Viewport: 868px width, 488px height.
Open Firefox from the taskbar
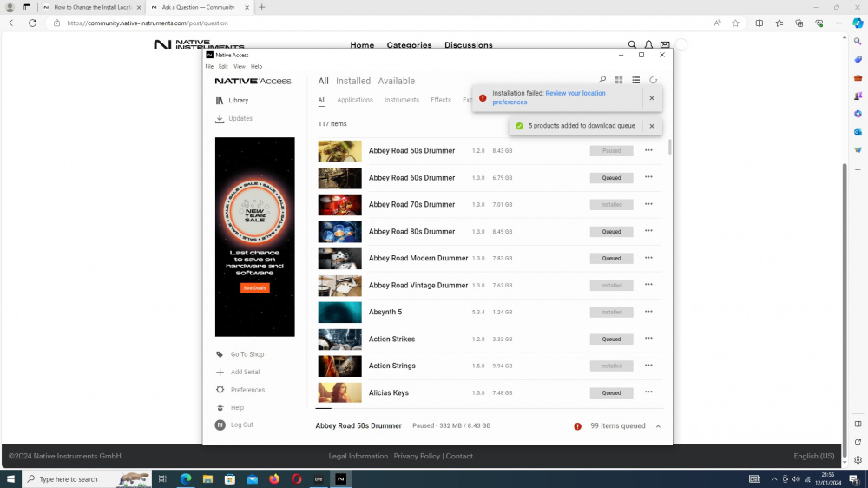[274, 479]
